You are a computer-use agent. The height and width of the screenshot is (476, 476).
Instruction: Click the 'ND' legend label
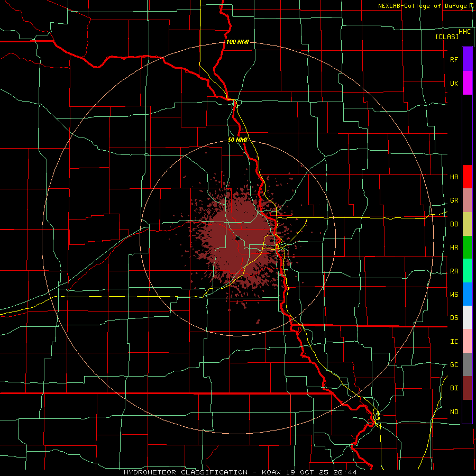454,412
